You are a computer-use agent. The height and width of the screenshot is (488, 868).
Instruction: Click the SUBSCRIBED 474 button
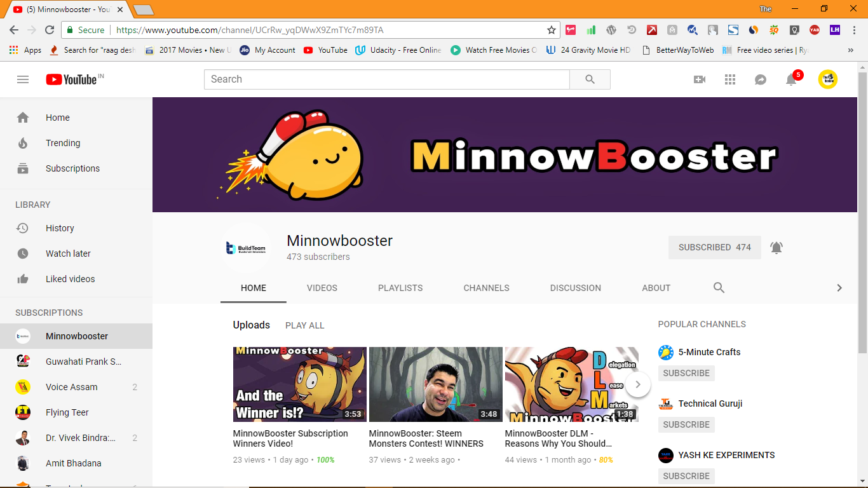pos(715,247)
